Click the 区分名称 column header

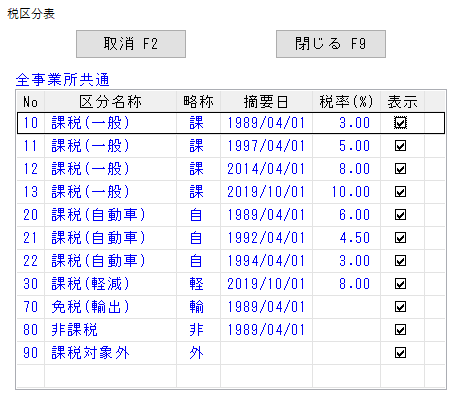point(110,101)
